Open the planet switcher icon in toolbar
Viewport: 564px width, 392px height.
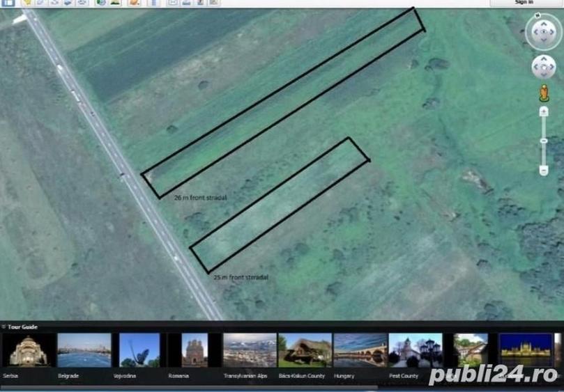[x=135, y=3]
